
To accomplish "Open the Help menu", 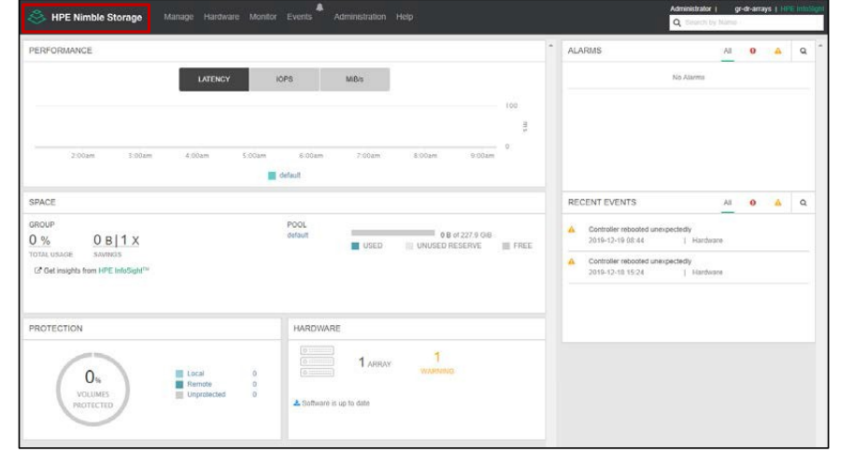I will (405, 17).
